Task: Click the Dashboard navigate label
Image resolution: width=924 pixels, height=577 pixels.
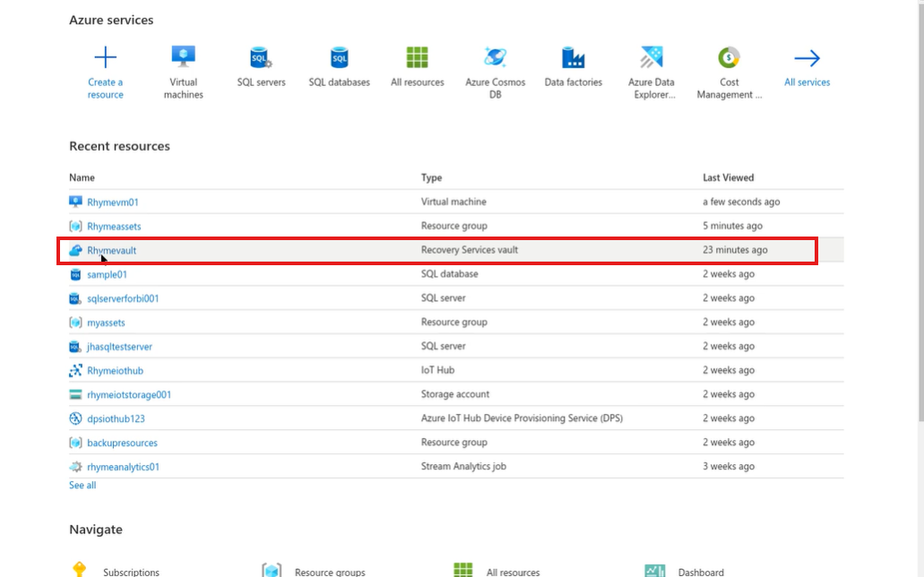Action: 701,572
